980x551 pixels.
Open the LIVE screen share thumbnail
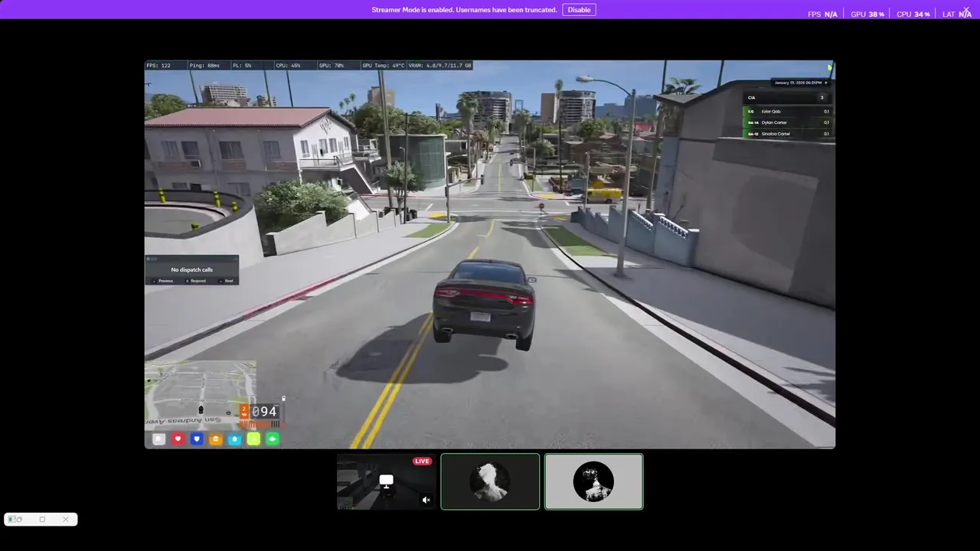(x=387, y=481)
